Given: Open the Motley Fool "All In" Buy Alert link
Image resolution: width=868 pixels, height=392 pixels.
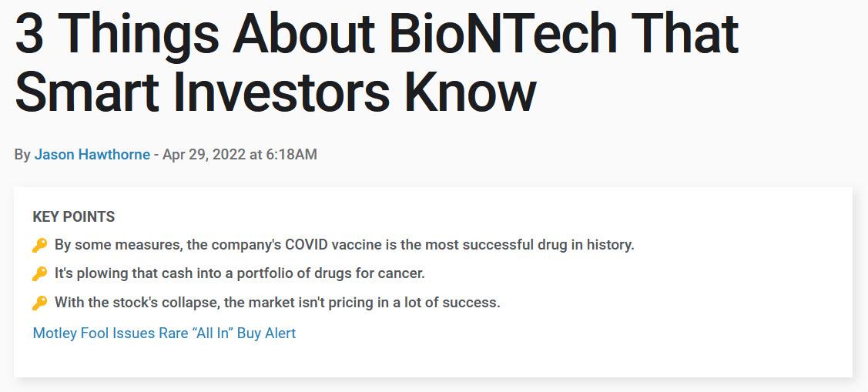Looking at the screenshot, I should pos(164,333).
